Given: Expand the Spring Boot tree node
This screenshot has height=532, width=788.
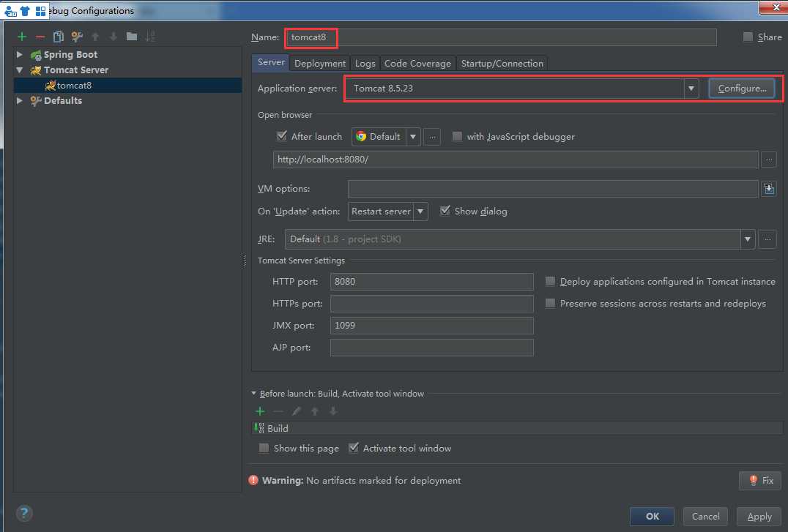Looking at the screenshot, I should 19,54.
